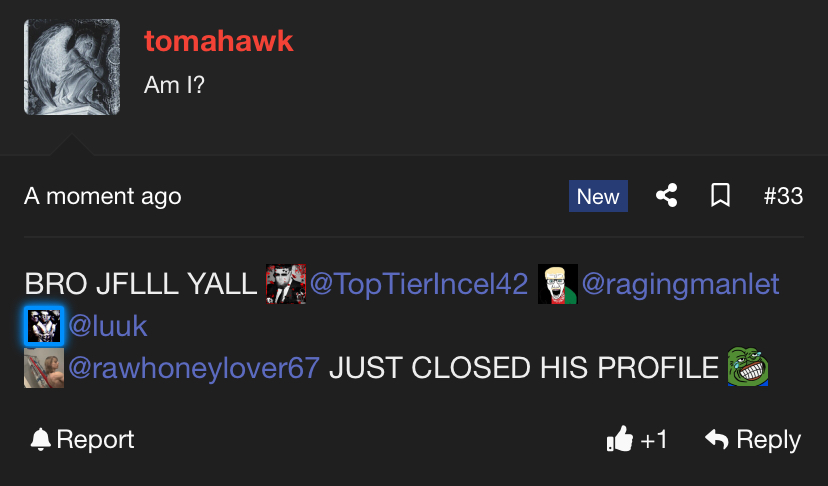The height and width of the screenshot is (486, 828).
Task: Report this post via the bell
Action: tap(82, 439)
